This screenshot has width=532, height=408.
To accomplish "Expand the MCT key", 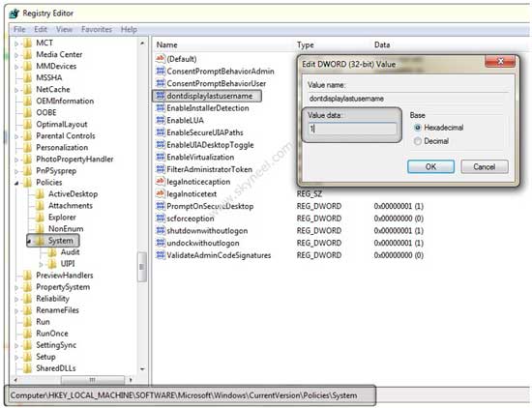I will [x=16, y=44].
